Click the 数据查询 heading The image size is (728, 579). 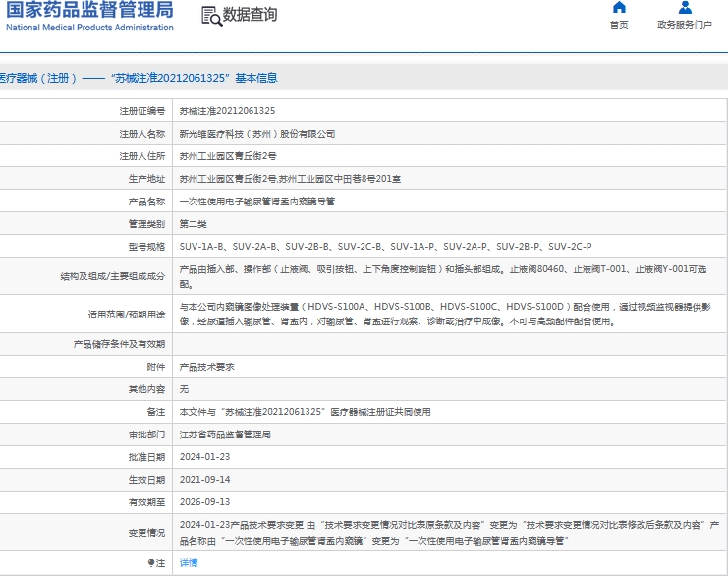tap(250, 15)
